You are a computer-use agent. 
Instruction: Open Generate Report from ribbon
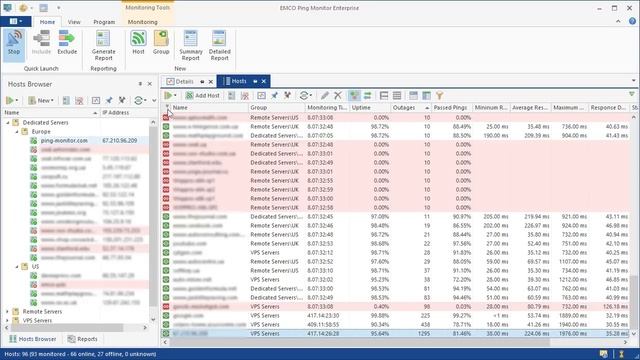coord(103,46)
